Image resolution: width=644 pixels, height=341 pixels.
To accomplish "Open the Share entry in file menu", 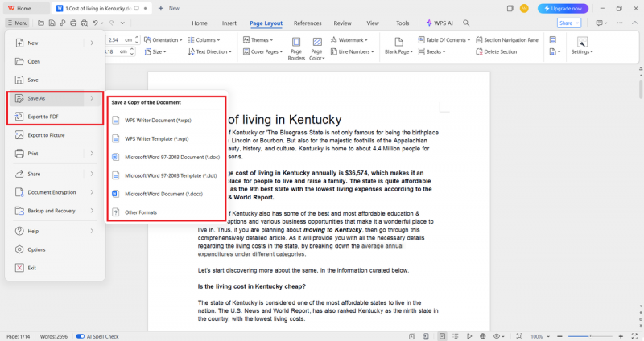I will click(53, 174).
